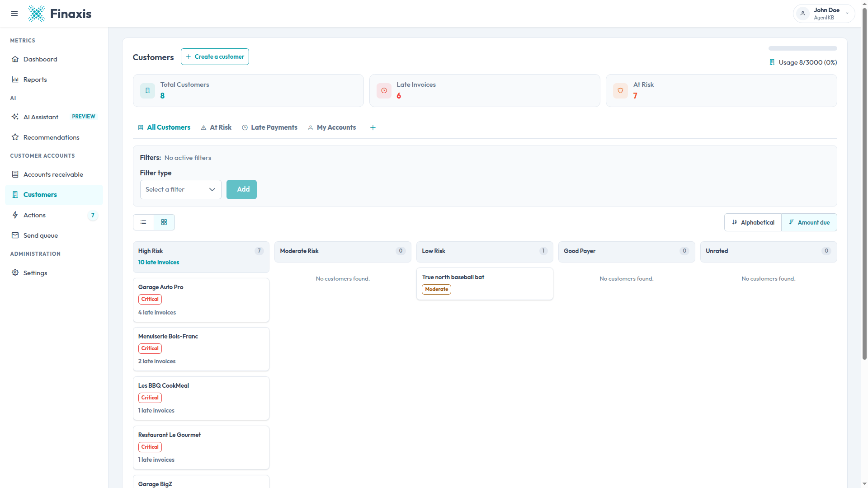Click the Actions count badge 7
868x488 pixels.
pyautogui.click(x=93, y=215)
